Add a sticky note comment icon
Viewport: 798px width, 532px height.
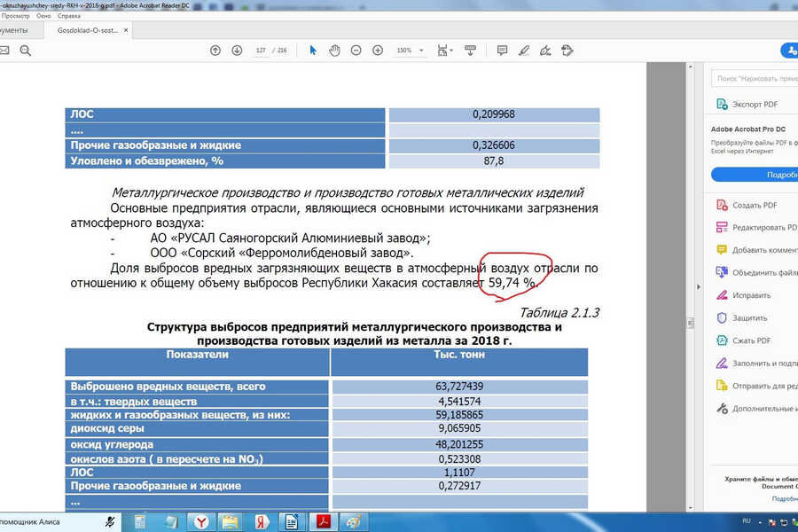pyautogui.click(x=503, y=51)
